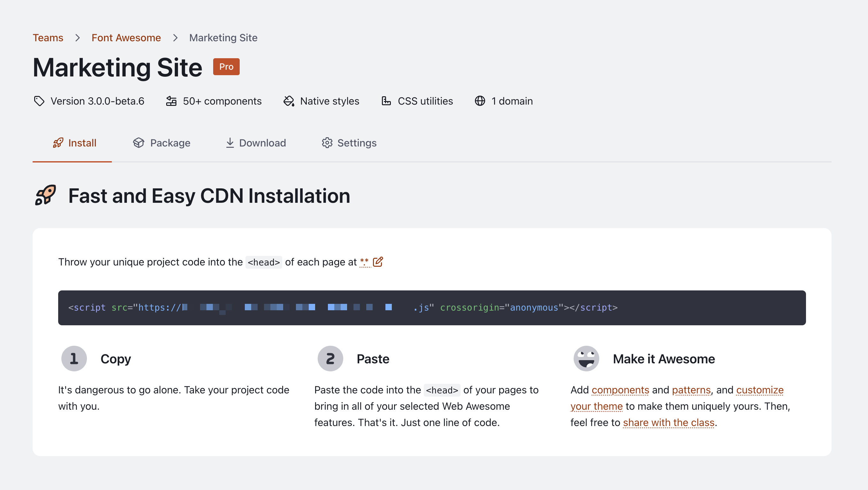
Task: Open the customize your theme link
Action: tap(760, 390)
